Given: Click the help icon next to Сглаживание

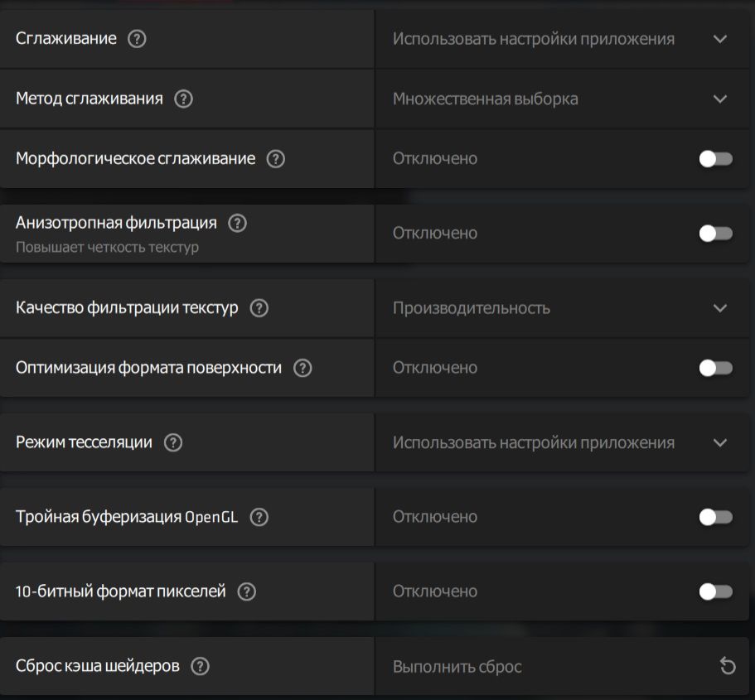Looking at the screenshot, I should [138, 39].
